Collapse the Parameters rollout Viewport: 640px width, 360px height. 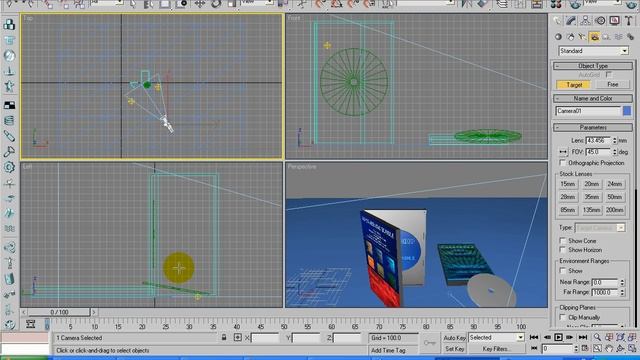click(593, 127)
